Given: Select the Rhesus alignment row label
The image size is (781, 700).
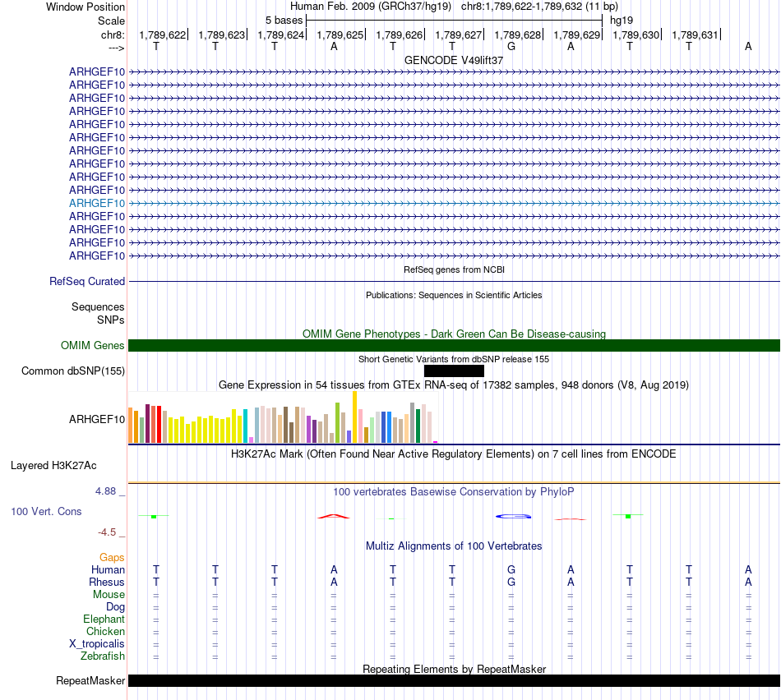Looking at the screenshot, I should (107, 582).
